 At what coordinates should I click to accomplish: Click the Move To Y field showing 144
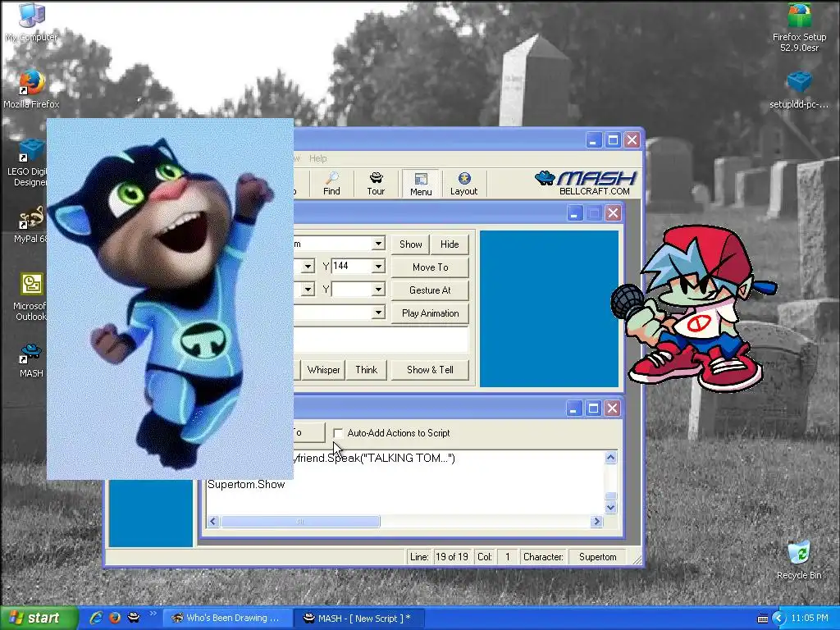tap(351, 267)
